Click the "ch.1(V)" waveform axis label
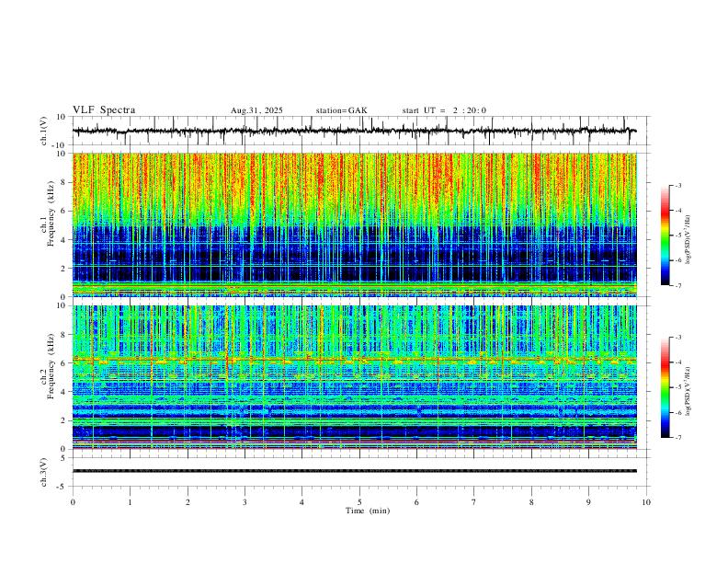Screen dimensions: 728x563 (44, 131)
